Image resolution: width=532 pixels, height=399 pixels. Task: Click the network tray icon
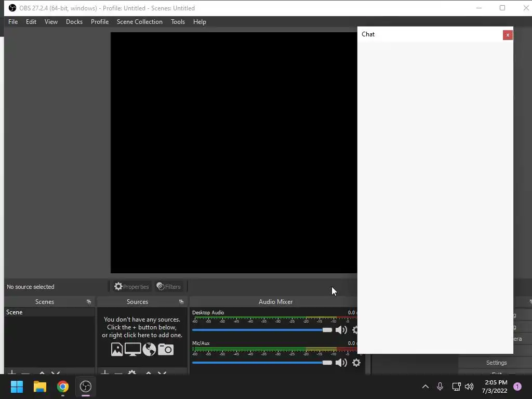(456, 387)
